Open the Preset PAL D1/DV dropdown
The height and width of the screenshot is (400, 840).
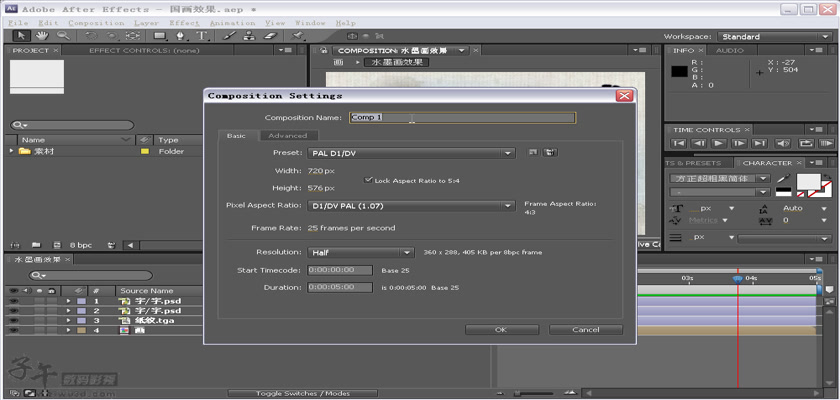point(411,153)
